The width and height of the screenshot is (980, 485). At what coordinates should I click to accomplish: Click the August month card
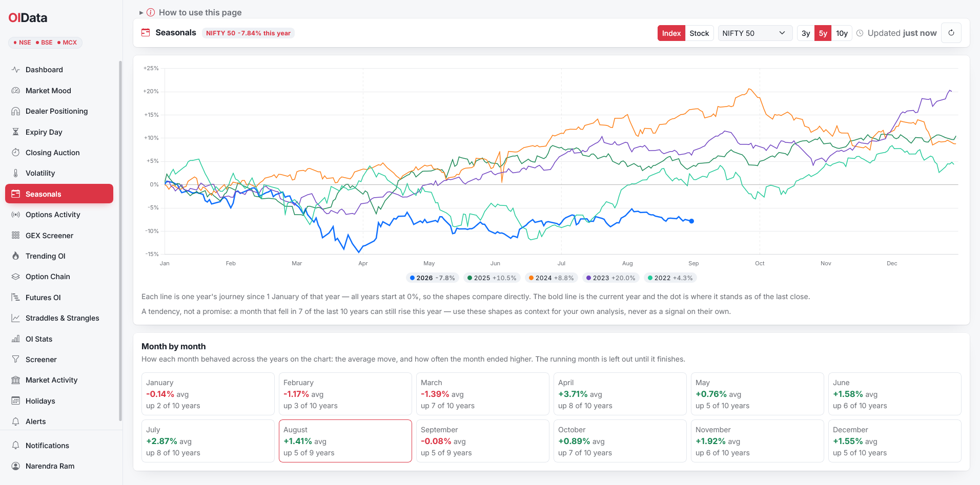pyautogui.click(x=345, y=441)
